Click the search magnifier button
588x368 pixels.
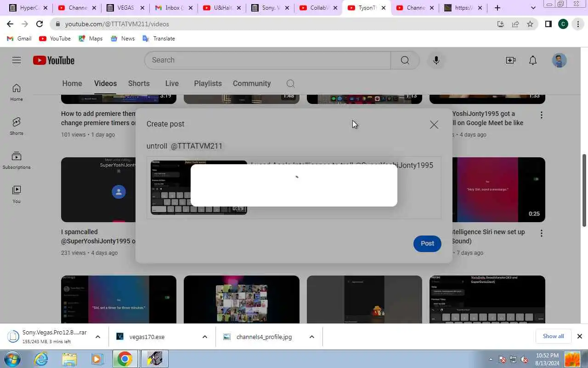point(405,60)
